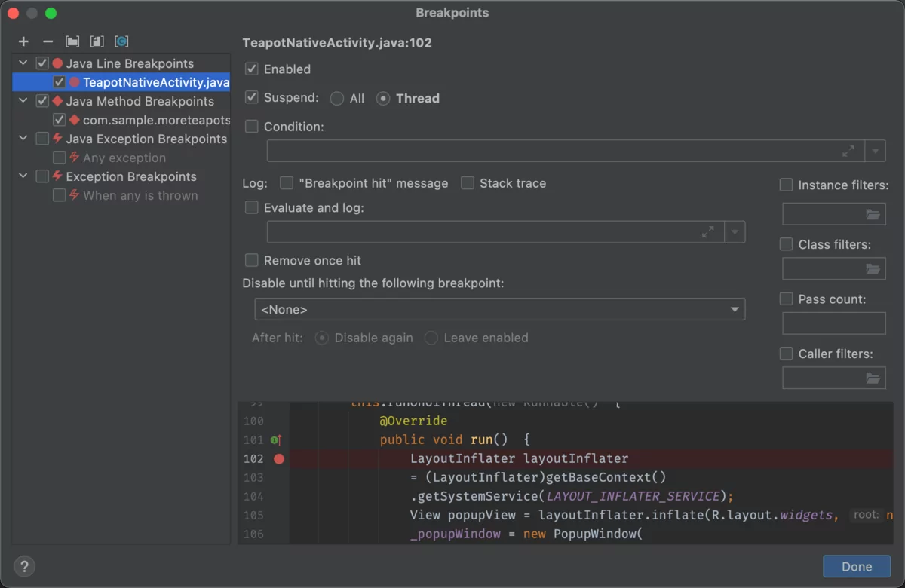Check the Stack trace option

coord(468,183)
